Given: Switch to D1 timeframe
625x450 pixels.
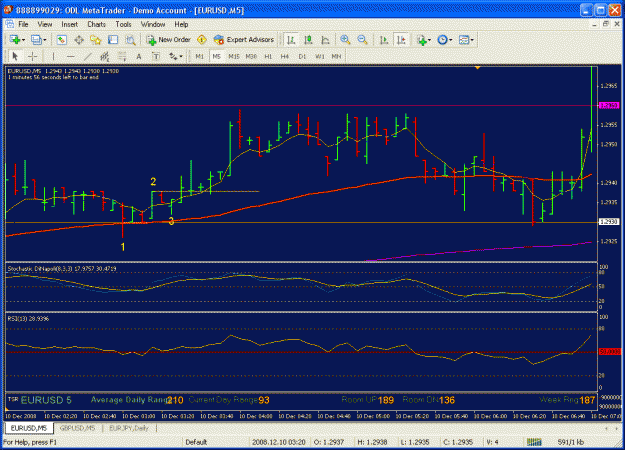Looking at the screenshot, I should pyautogui.click(x=302, y=57).
